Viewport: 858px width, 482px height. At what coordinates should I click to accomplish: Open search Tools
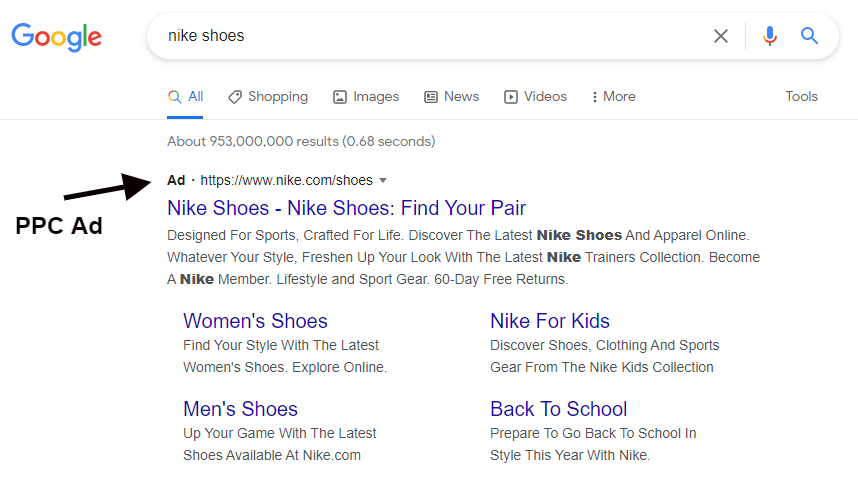coord(802,96)
